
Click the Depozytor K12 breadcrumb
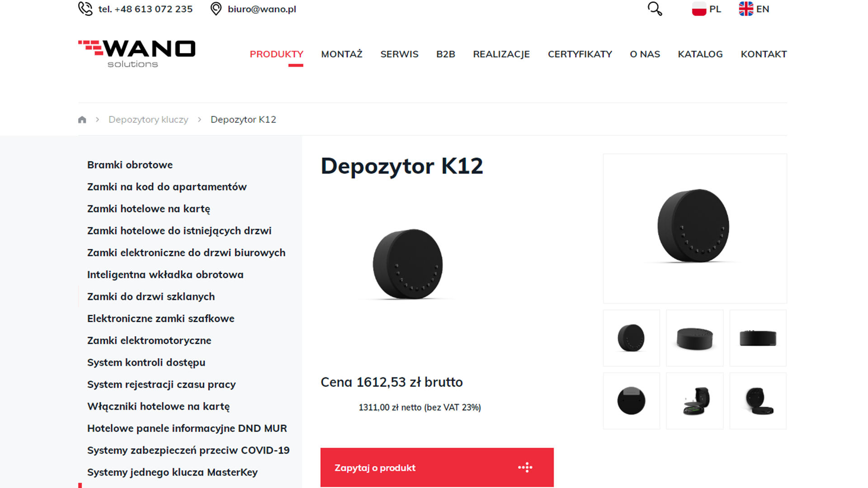[x=243, y=120]
